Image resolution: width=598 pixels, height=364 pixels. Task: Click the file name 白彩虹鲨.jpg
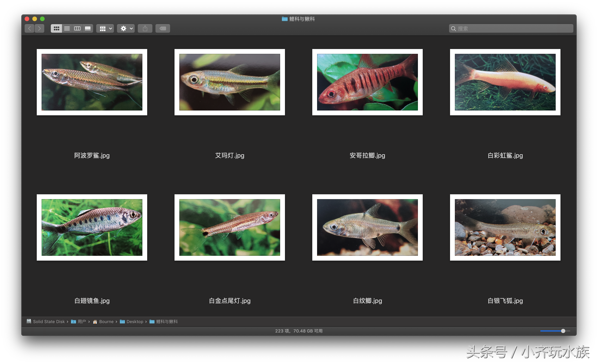pyautogui.click(x=505, y=156)
